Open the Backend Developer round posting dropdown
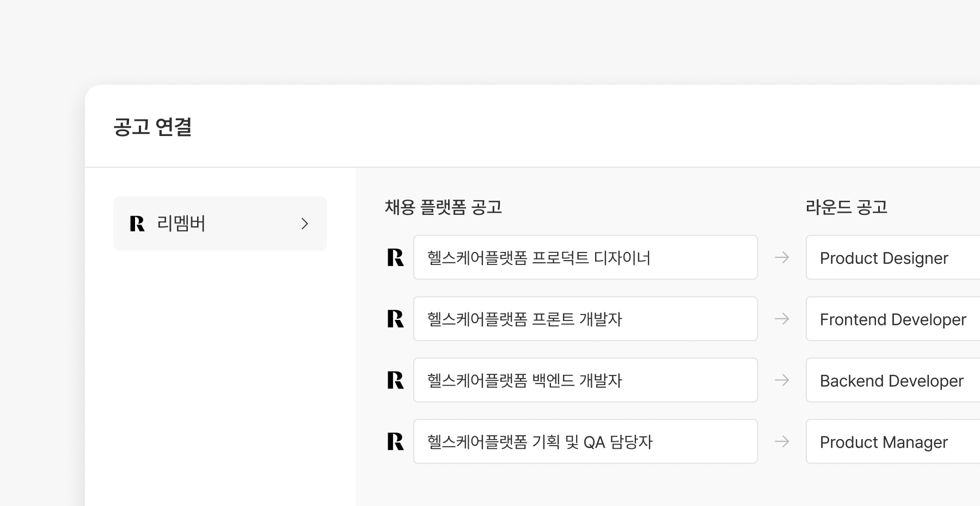980x506 pixels. (893, 380)
